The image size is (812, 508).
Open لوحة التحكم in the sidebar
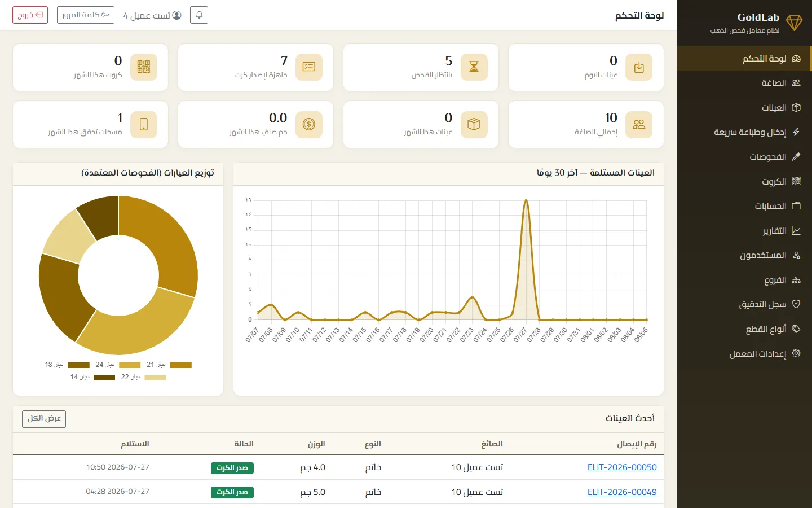[744, 59]
